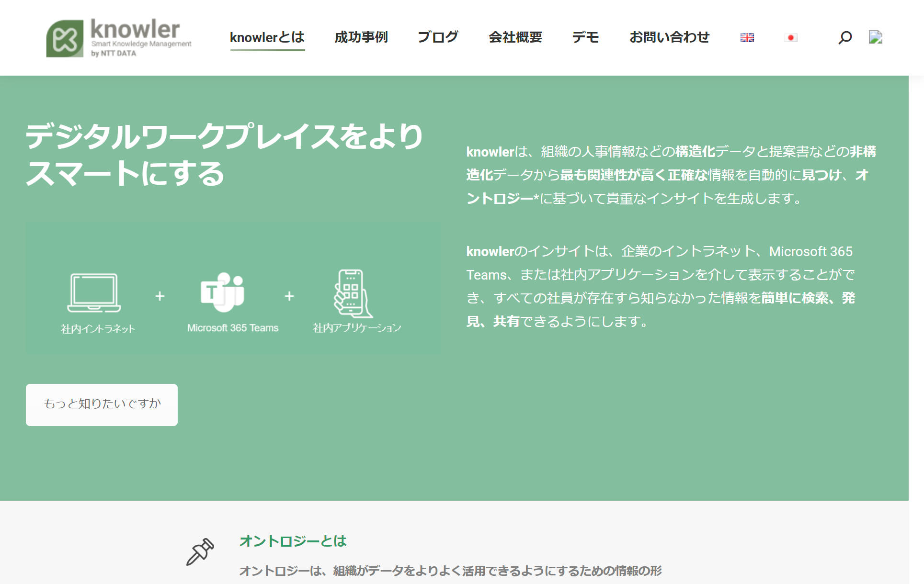924x584 pixels.
Task: Click the Microsoft 365 Teams caption
Action: 233,328
